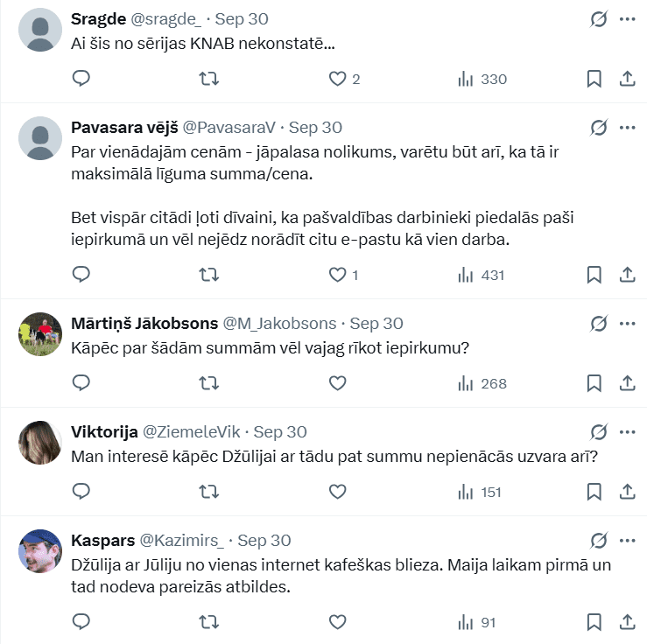
Task: Expand the three-dot menu on Kaspars's tweet
Action: click(627, 540)
